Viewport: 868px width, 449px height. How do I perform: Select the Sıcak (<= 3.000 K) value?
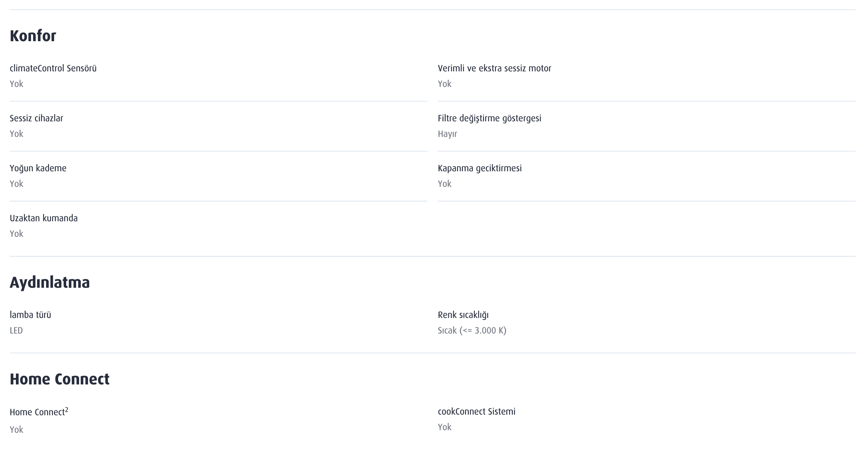(472, 330)
